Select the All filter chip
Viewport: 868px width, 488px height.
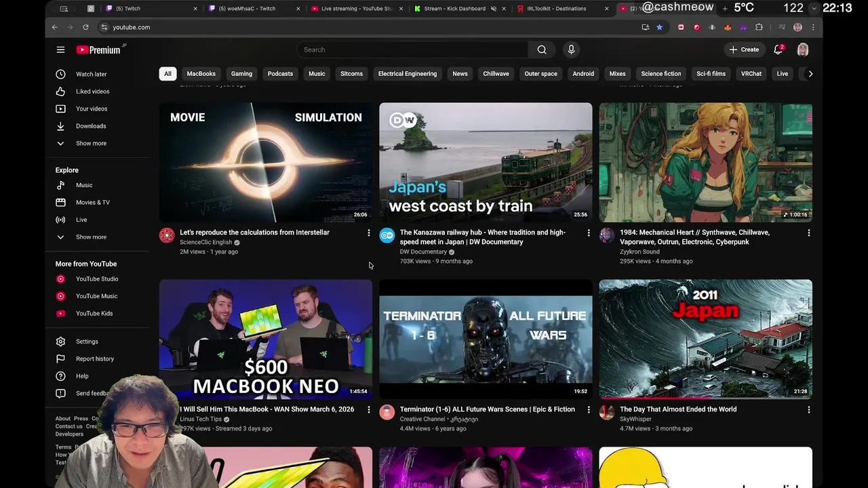coord(167,74)
